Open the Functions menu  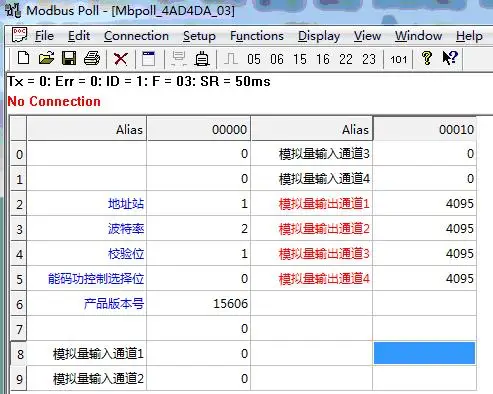[x=257, y=36]
